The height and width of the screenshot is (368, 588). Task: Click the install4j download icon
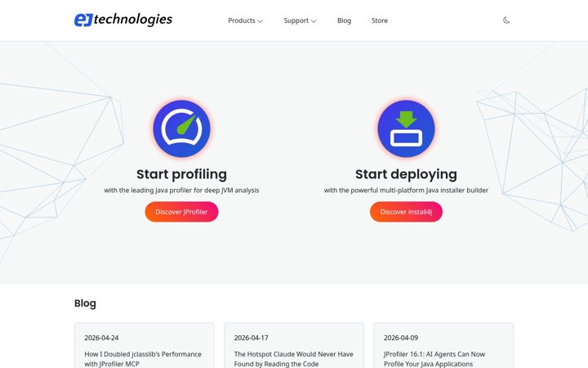[406, 128]
